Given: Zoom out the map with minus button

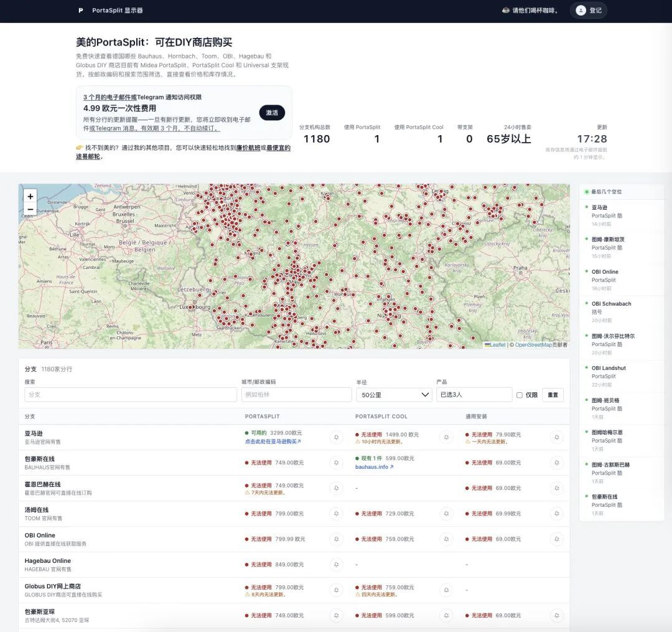Looking at the screenshot, I should point(30,209).
